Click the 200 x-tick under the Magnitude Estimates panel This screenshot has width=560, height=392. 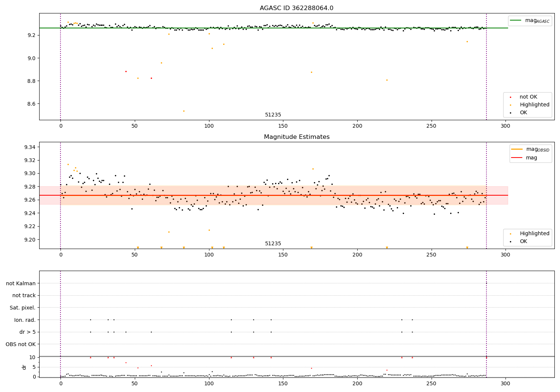tap(357, 255)
